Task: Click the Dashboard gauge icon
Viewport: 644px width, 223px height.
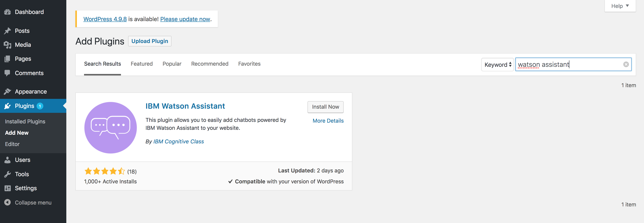Action: coord(8,12)
